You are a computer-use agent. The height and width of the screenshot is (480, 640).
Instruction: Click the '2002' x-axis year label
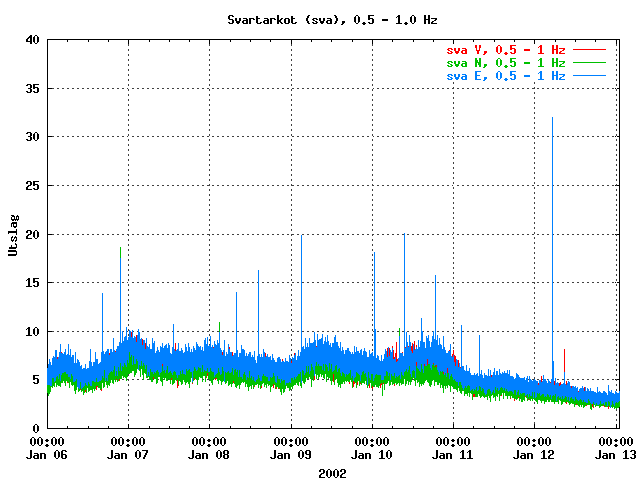pyautogui.click(x=332, y=472)
